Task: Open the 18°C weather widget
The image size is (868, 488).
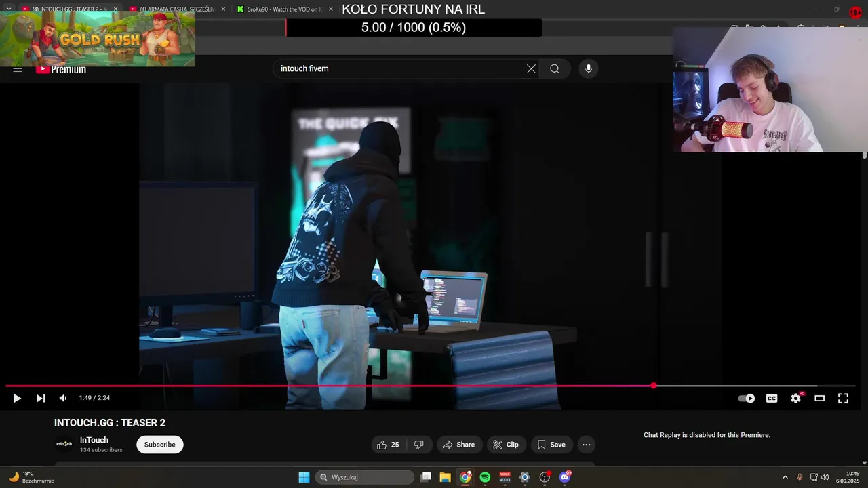Action: [x=31, y=477]
